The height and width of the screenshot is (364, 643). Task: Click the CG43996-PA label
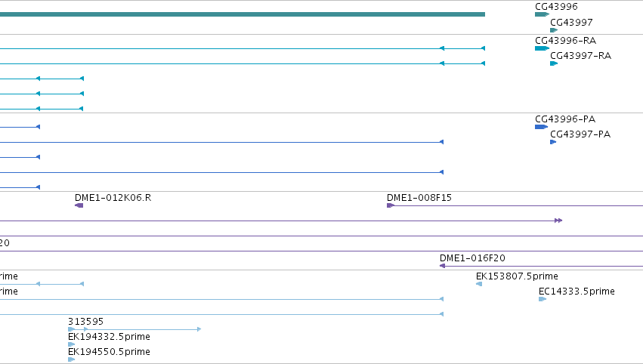click(x=565, y=119)
